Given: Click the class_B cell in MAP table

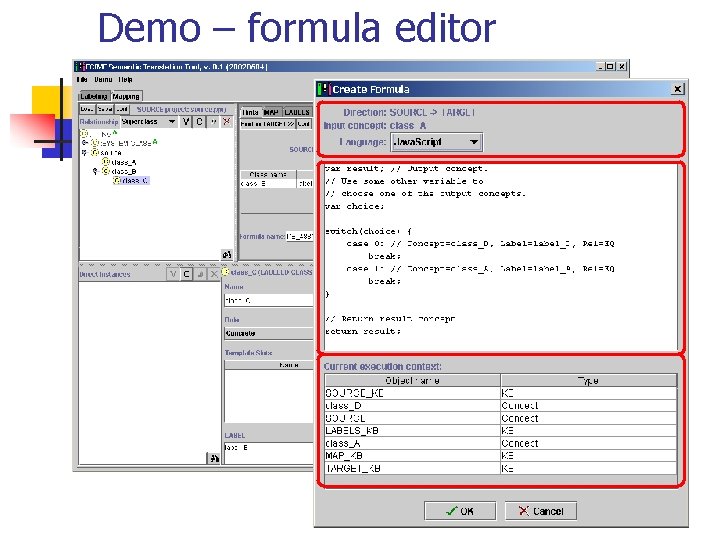Looking at the screenshot, I should [x=268, y=184].
